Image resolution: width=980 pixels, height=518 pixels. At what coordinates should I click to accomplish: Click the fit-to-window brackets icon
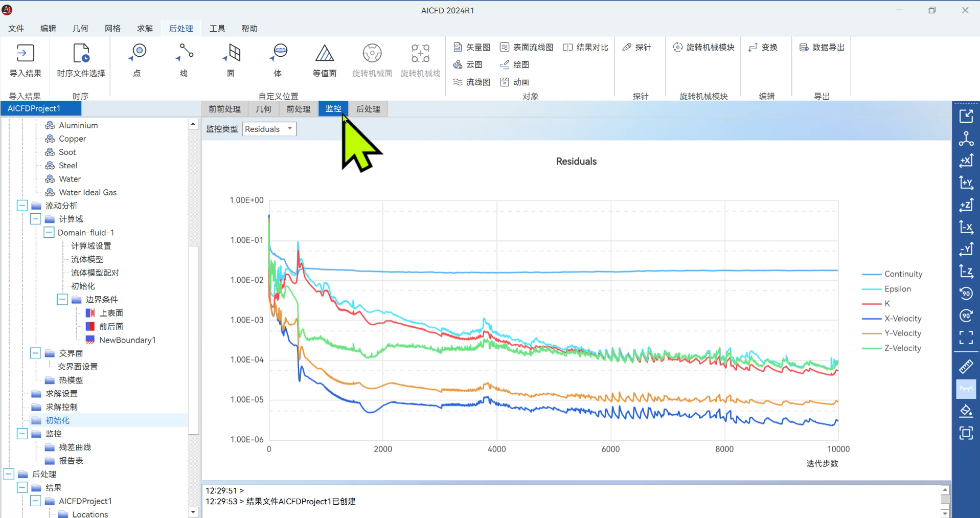tap(966, 337)
